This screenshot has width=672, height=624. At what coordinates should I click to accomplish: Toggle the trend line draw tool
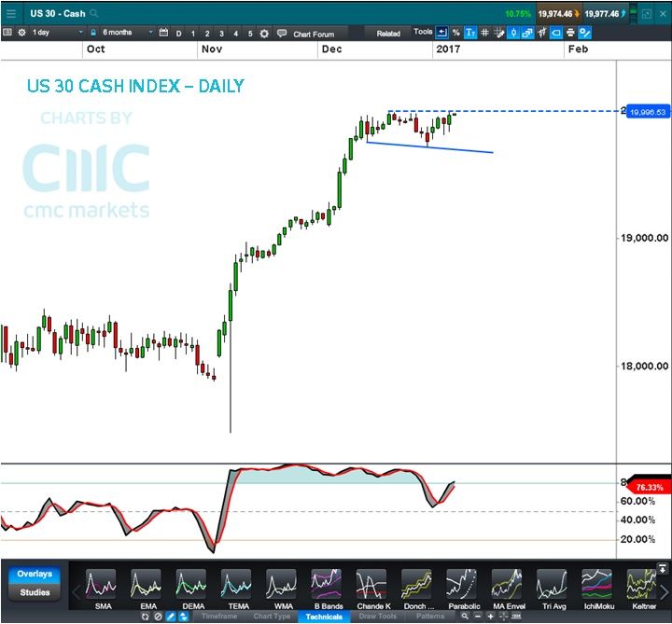pyautogui.click(x=584, y=32)
